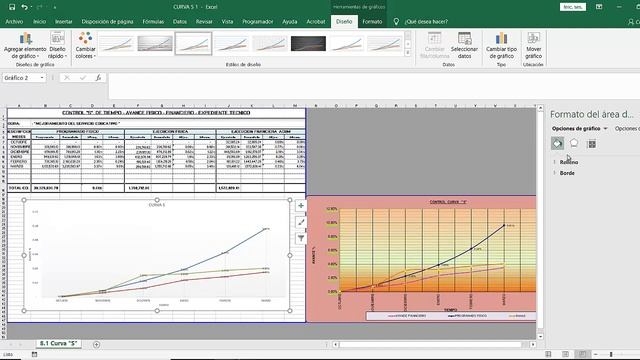640x360 pixels.
Task: Click Mover gráfico button
Action: point(533,45)
